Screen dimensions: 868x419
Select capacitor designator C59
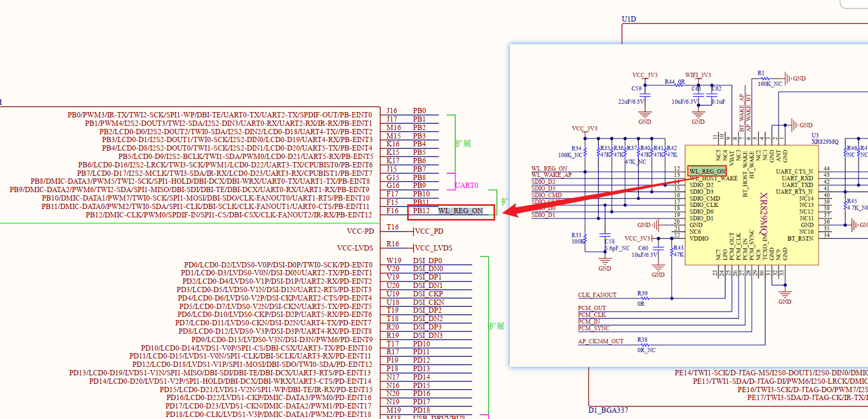[636, 88]
